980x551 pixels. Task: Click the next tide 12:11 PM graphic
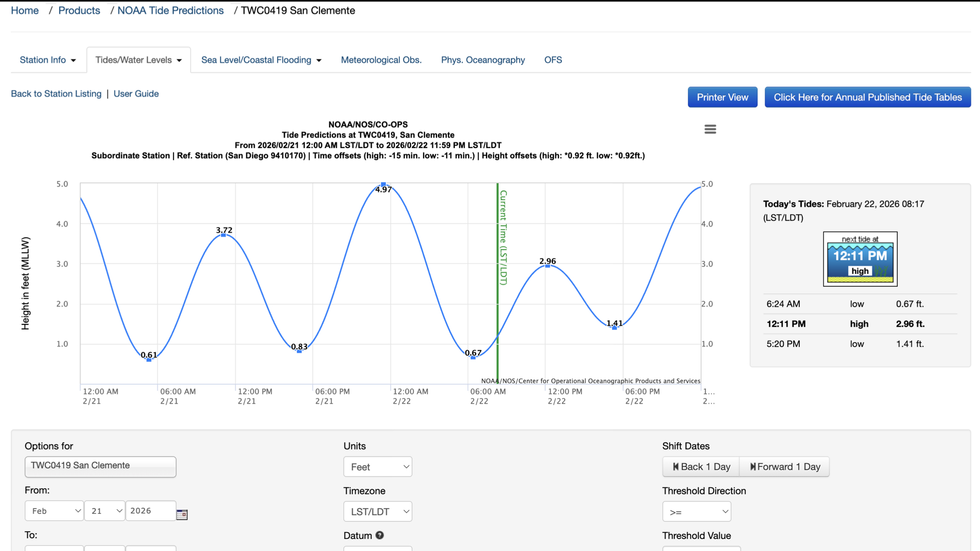860,259
